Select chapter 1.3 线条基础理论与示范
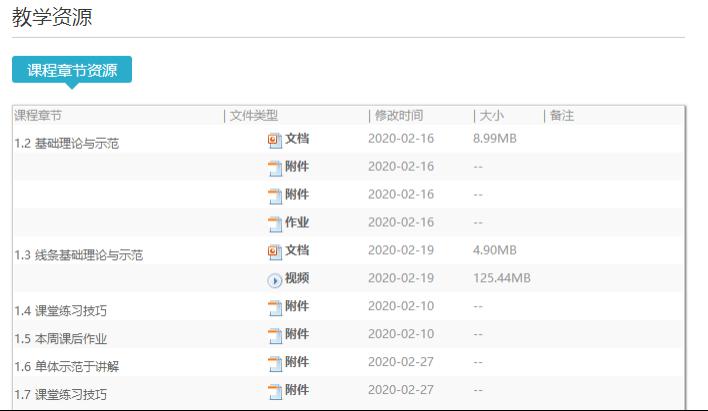Screen dimensions: 708x411 click(x=79, y=255)
